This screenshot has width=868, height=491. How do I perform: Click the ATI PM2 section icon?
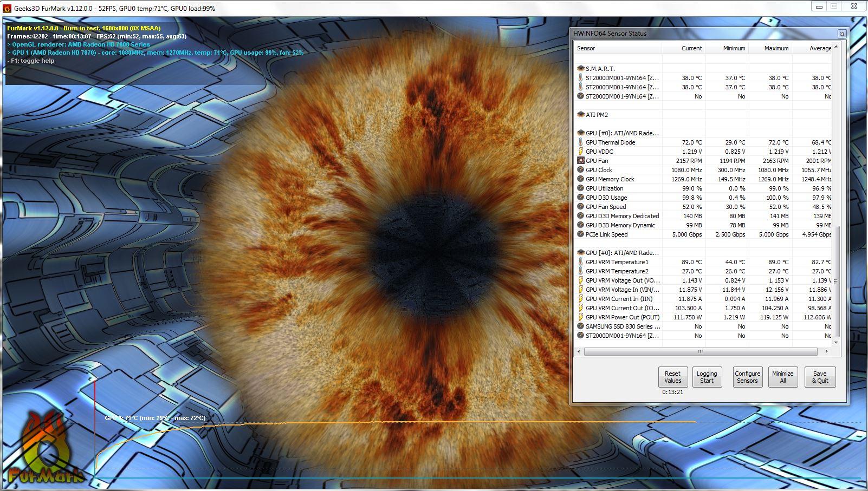point(581,115)
